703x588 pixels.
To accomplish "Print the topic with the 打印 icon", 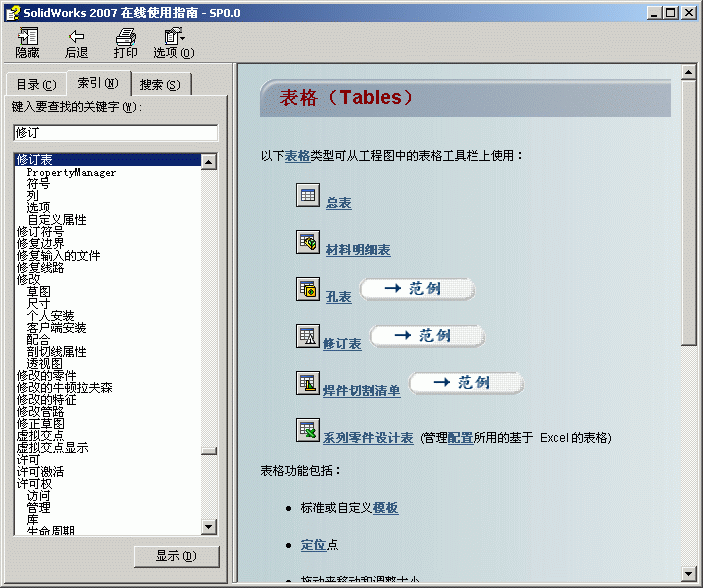I will (125, 43).
